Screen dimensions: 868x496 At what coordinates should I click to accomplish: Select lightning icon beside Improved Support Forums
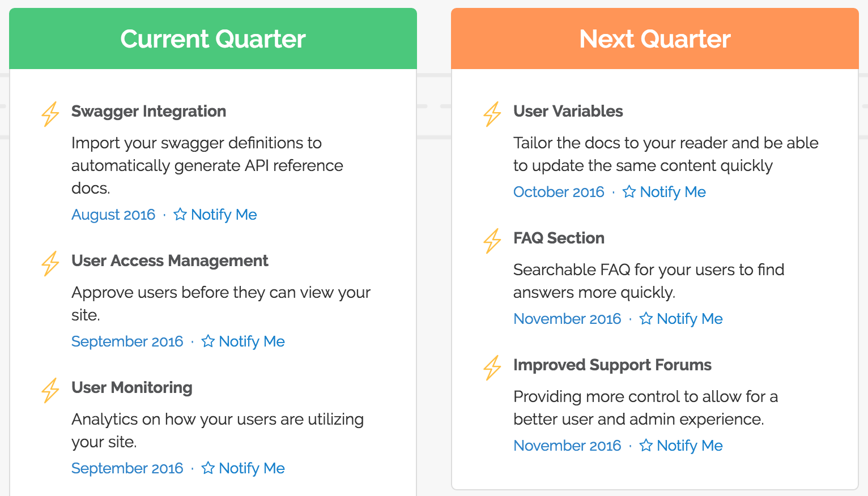tap(492, 367)
